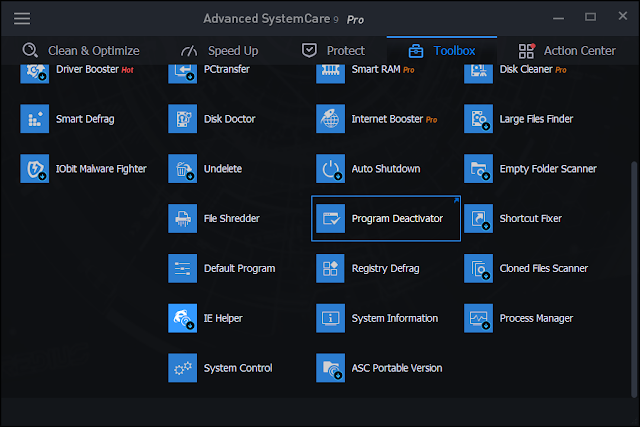Screen dimensions: 640x427
Task: Select the Toolbox tab
Action: (x=442, y=51)
